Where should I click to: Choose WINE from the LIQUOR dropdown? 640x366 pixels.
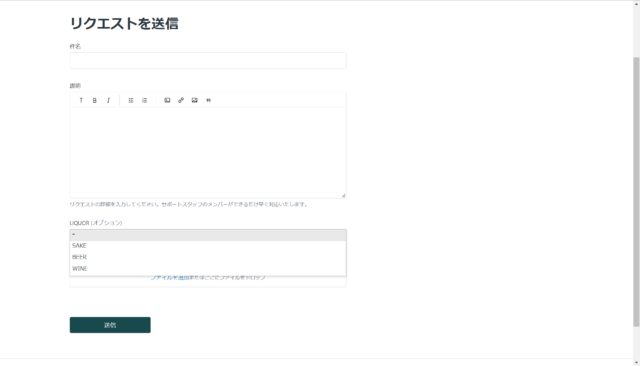(208, 268)
